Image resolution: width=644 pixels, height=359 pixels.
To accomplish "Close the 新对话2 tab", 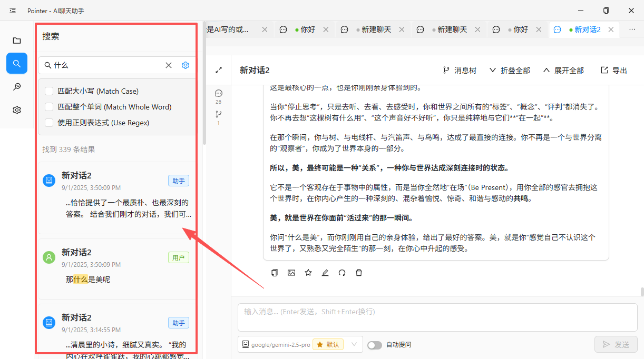I will coord(611,29).
